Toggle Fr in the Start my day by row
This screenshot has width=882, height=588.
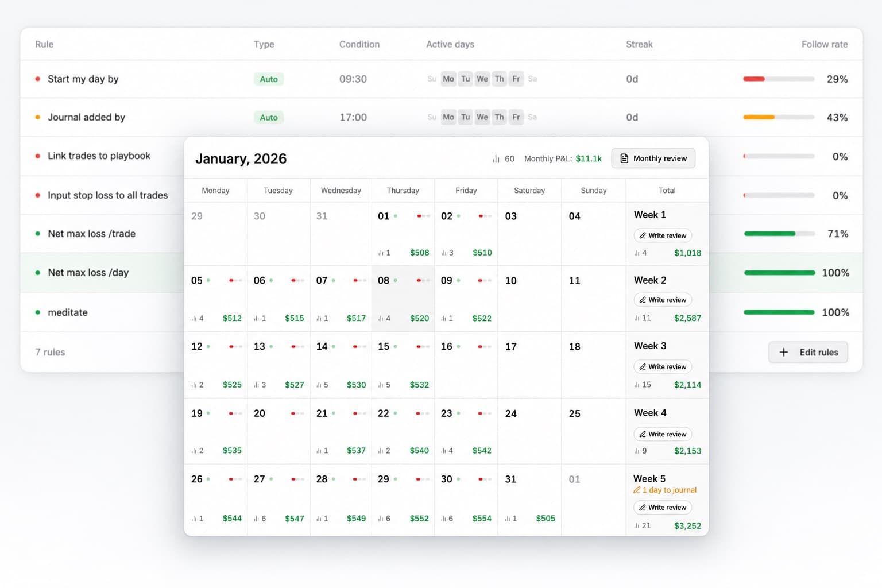pyautogui.click(x=516, y=79)
